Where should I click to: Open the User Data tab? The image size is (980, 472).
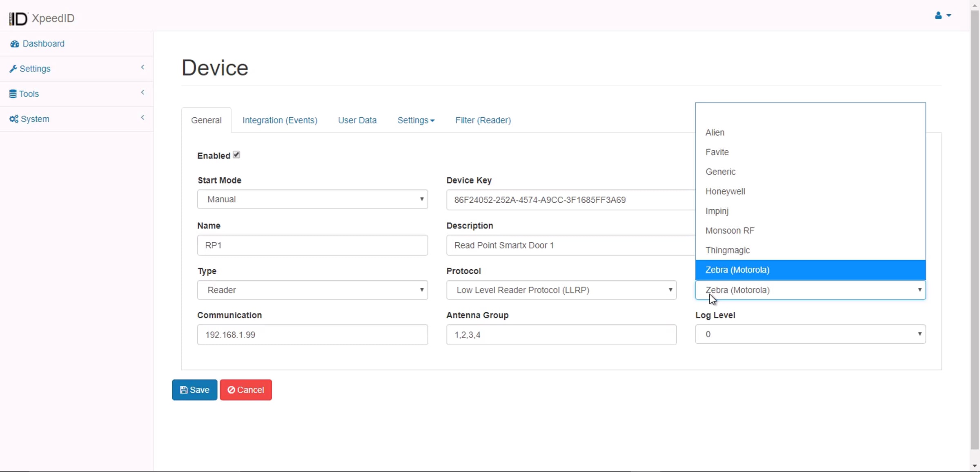click(x=357, y=120)
